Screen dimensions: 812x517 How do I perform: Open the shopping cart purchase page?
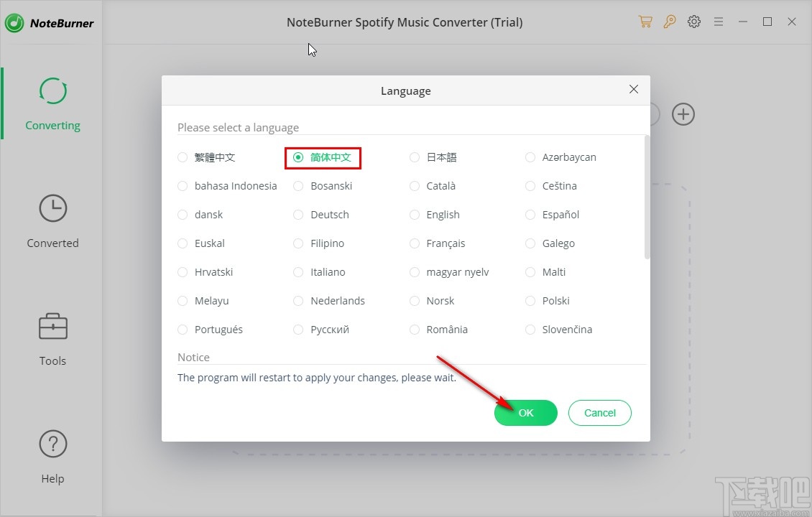645,22
